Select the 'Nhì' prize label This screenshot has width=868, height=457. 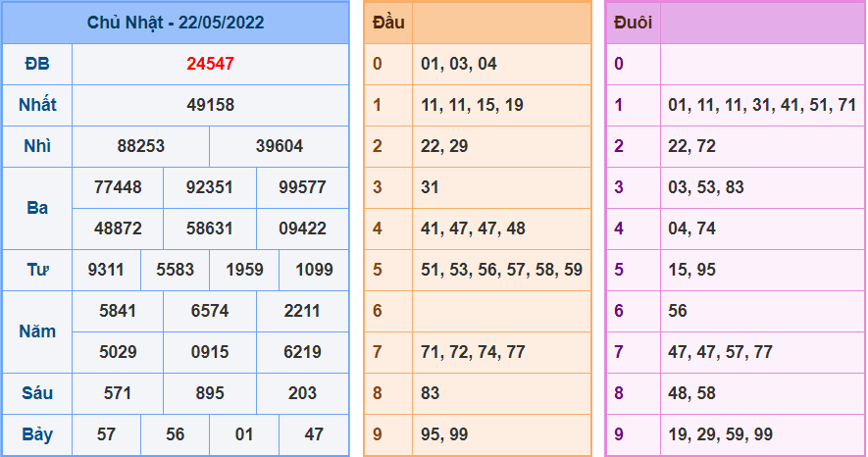[x=37, y=146]
